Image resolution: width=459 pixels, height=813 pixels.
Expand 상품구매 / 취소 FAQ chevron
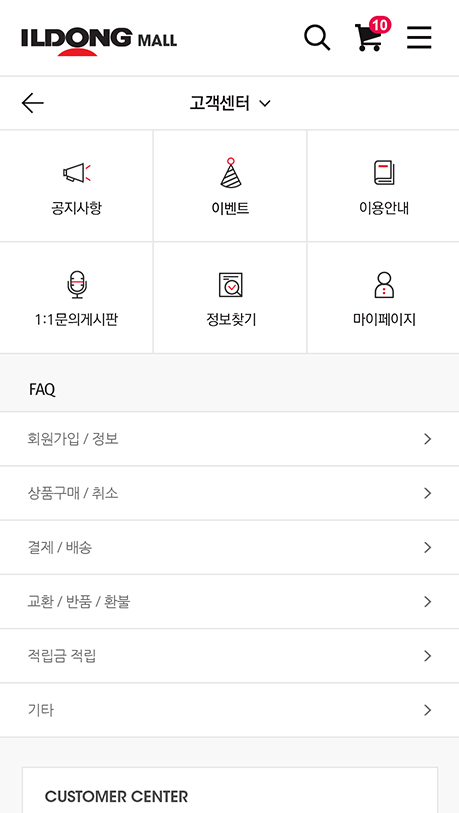427,493
